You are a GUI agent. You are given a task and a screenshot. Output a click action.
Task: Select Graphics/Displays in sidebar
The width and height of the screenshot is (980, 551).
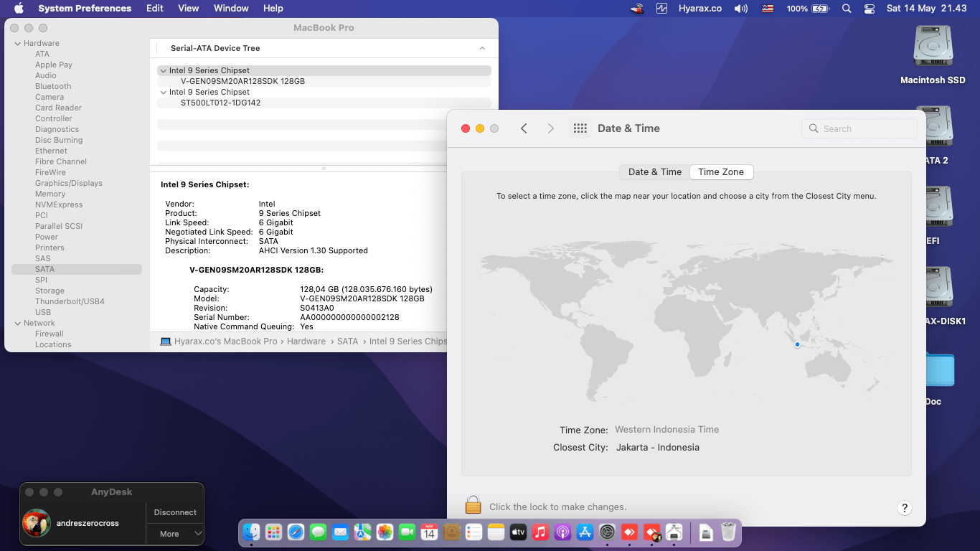click(69, 183)
